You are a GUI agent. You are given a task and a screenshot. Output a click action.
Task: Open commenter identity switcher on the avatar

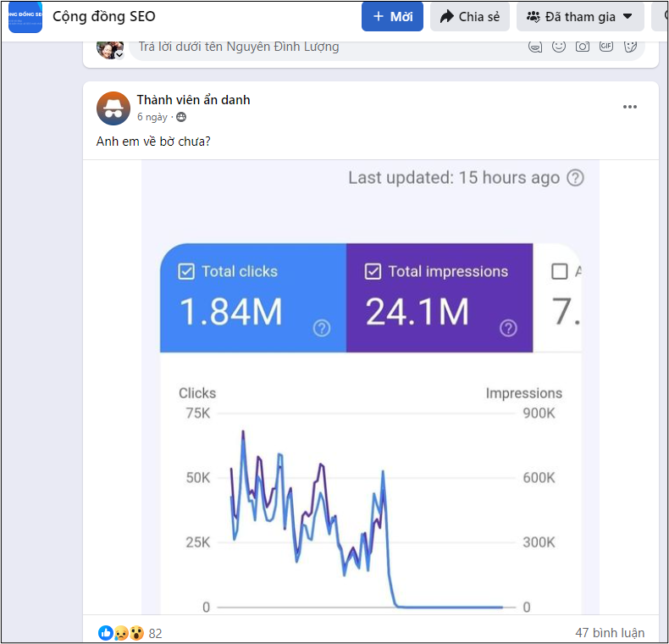coord(119,54)
